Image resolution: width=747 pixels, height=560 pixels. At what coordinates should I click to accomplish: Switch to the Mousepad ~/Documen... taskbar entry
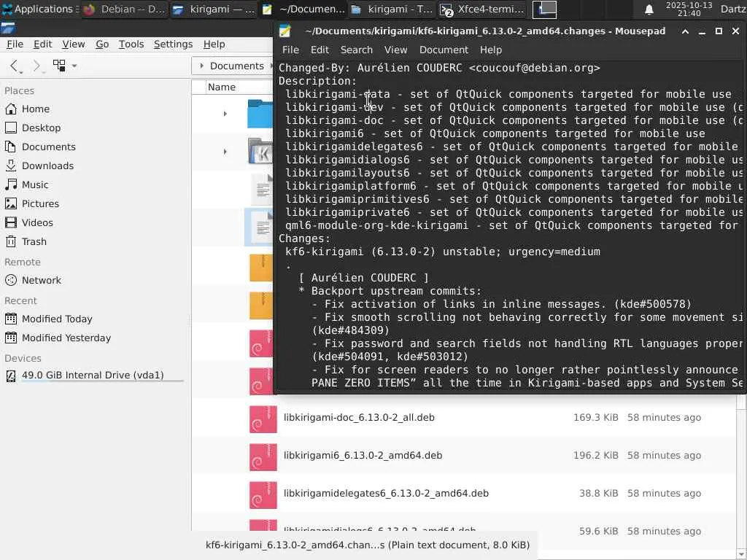[303, 9]
